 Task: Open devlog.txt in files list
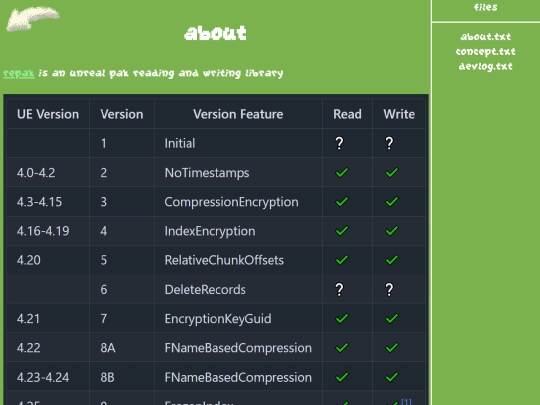[x=486, y=66]
